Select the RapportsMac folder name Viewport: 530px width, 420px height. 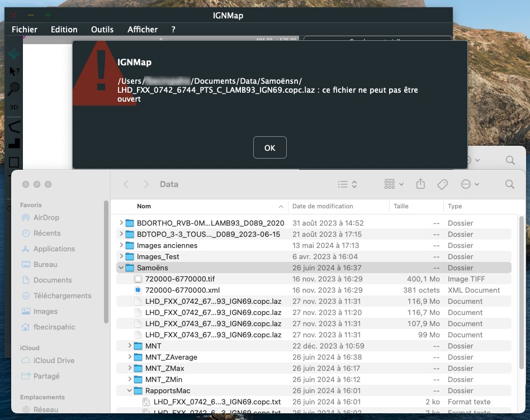[x=168, y=390]
